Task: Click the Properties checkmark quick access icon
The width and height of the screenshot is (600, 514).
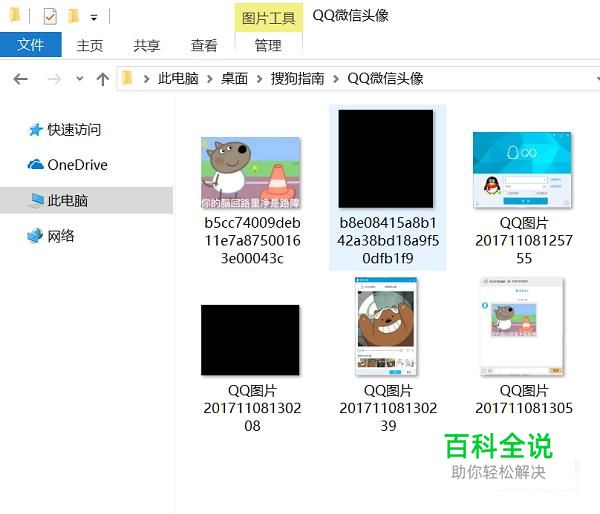Action: 50,16
